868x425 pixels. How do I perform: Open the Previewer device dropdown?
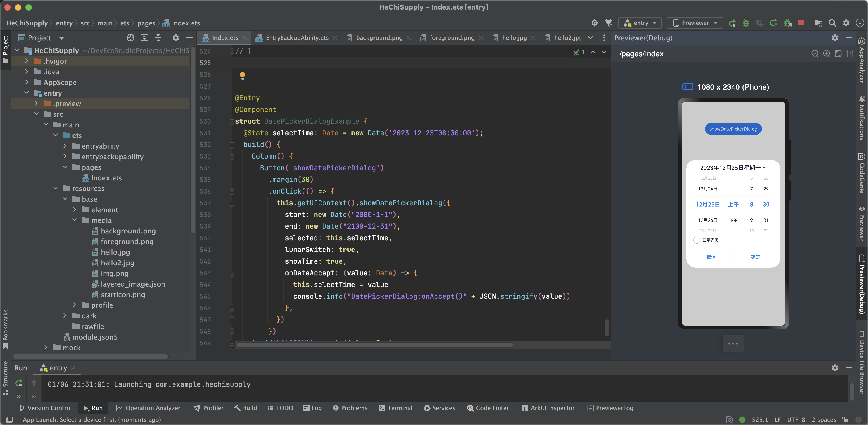click(695, 23)
